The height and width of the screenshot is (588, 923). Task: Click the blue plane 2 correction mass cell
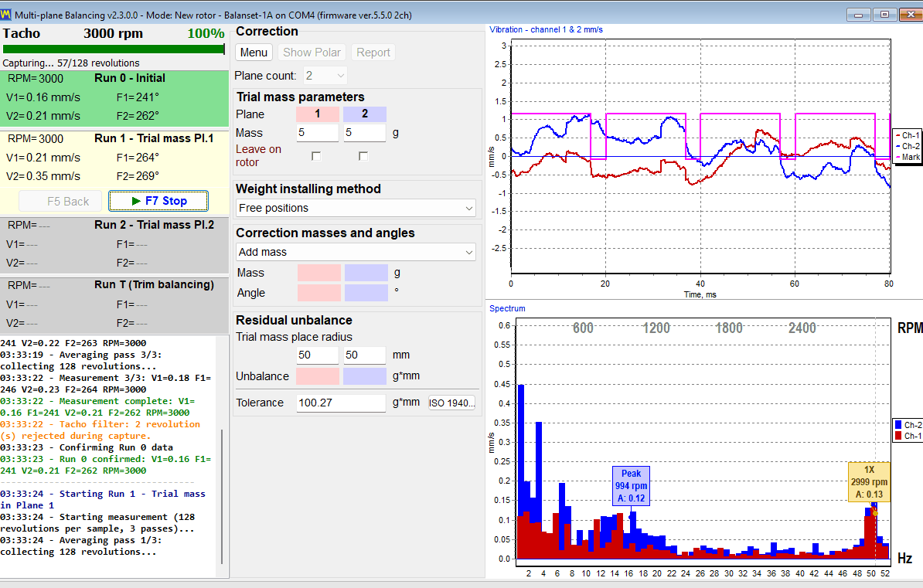(x=366, y=273)
